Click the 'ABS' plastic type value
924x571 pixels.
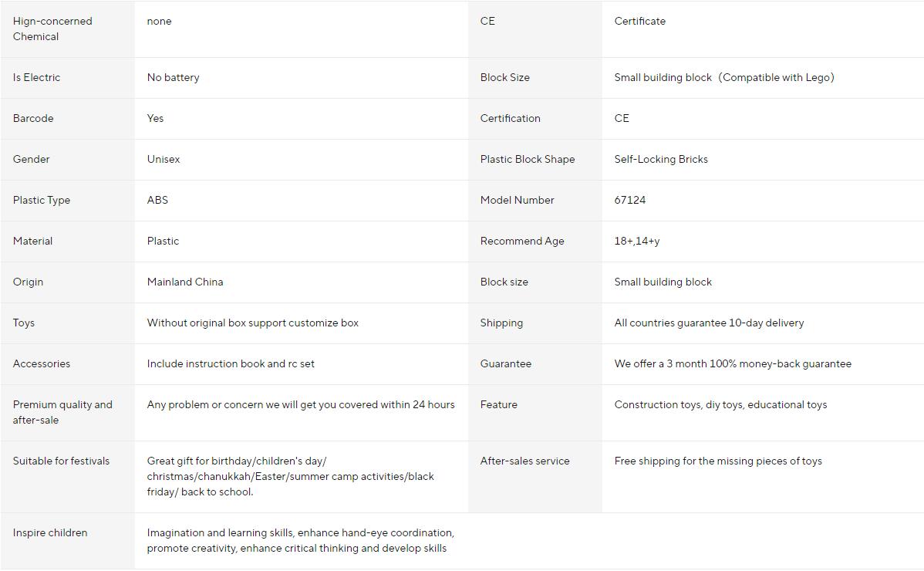[157, 200]
